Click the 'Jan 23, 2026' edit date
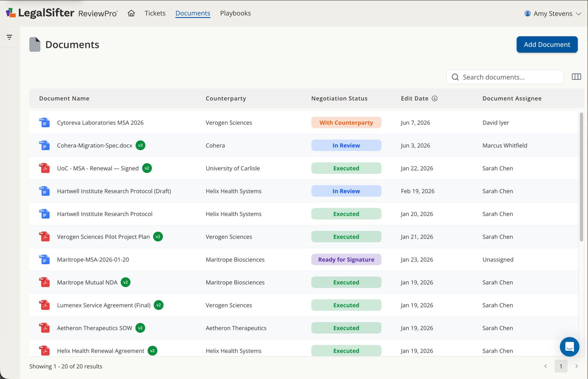The image size is (588, 379). (417, 260)
